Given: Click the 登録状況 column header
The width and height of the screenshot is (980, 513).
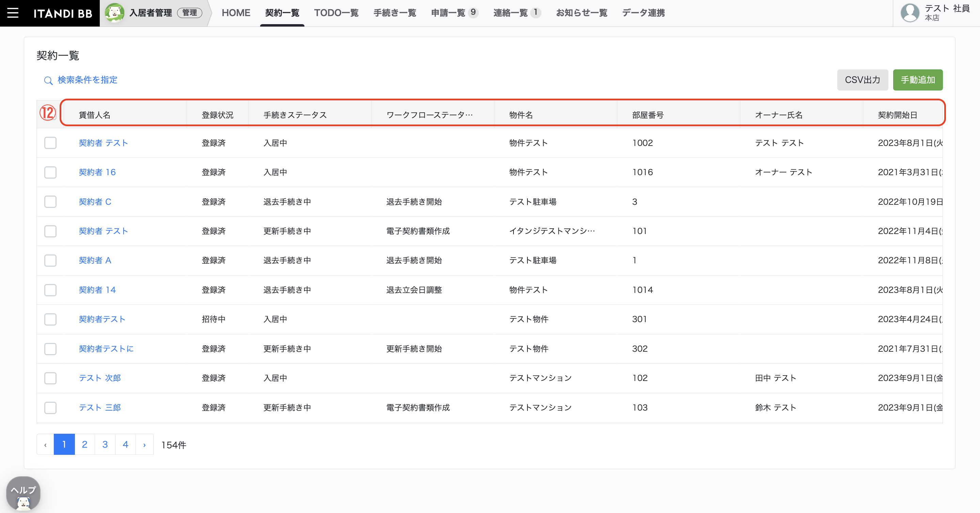Looking at the screenshot, I should [217, 115].
